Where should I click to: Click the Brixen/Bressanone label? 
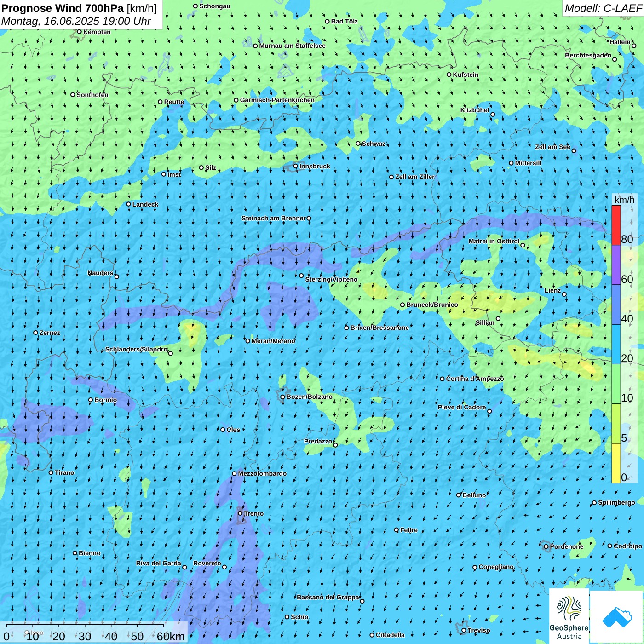pyautogui.click(x=379, y=328)
